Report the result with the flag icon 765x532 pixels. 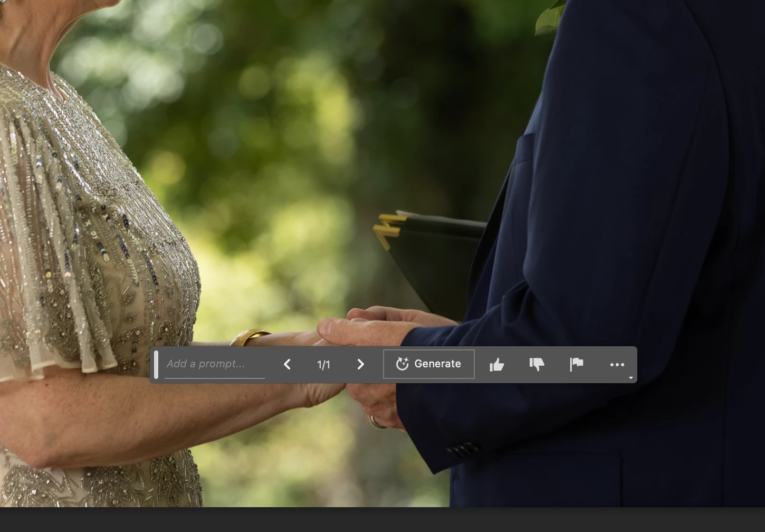coord(577,364)
